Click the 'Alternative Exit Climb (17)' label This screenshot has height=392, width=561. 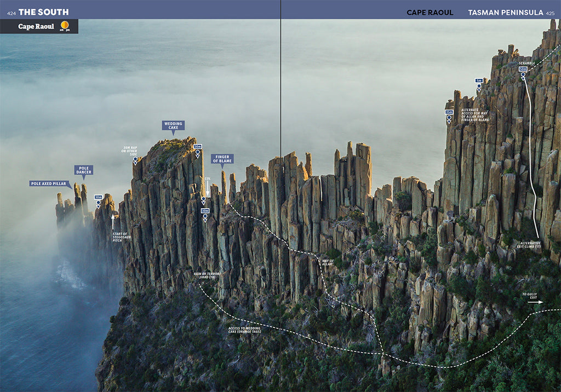(530, 245)
